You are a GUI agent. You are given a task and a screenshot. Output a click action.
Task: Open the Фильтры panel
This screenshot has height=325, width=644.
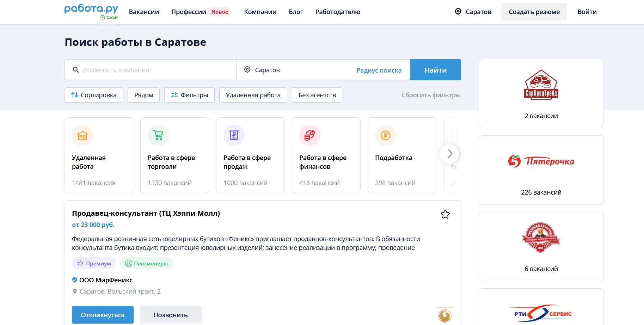tap(189, 95)
